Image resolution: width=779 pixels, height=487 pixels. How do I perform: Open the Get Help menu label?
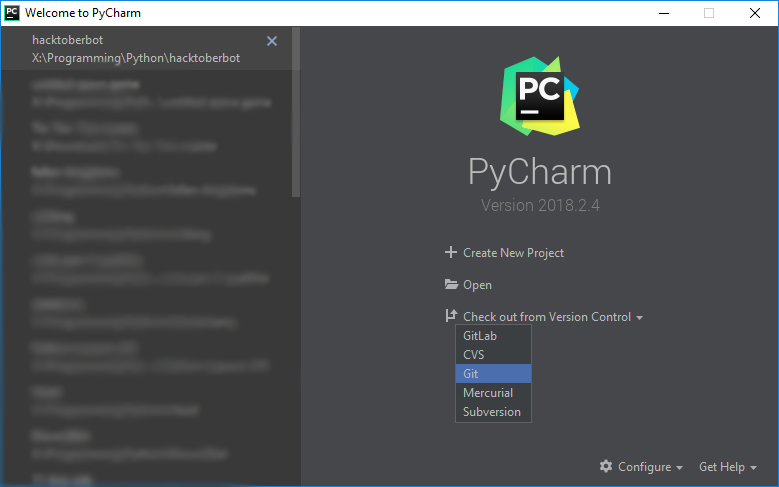point(721,467)
